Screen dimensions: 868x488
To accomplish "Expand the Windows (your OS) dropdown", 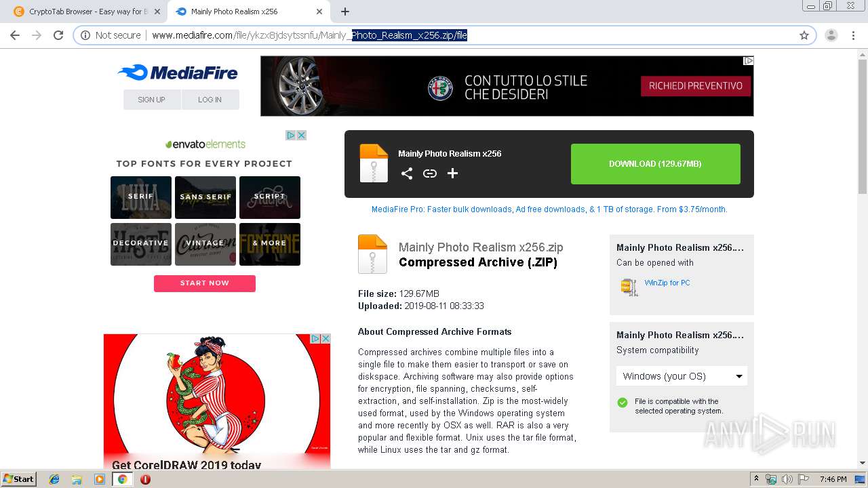I will [x=682, y=376].
